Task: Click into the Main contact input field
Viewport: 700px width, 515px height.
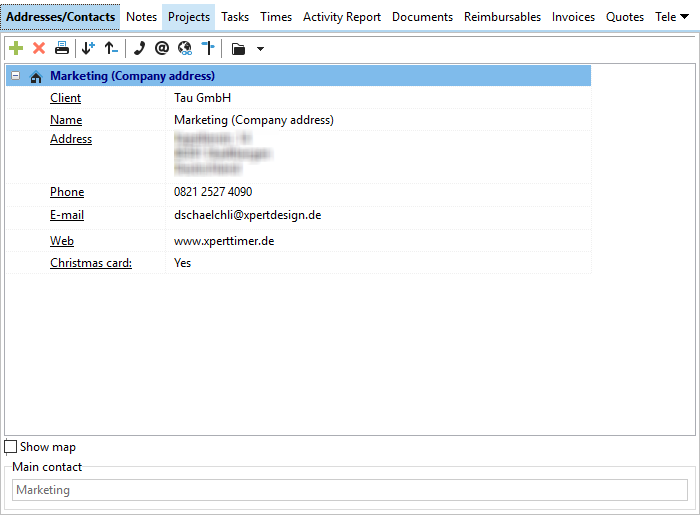Action: tap(350, 490)
